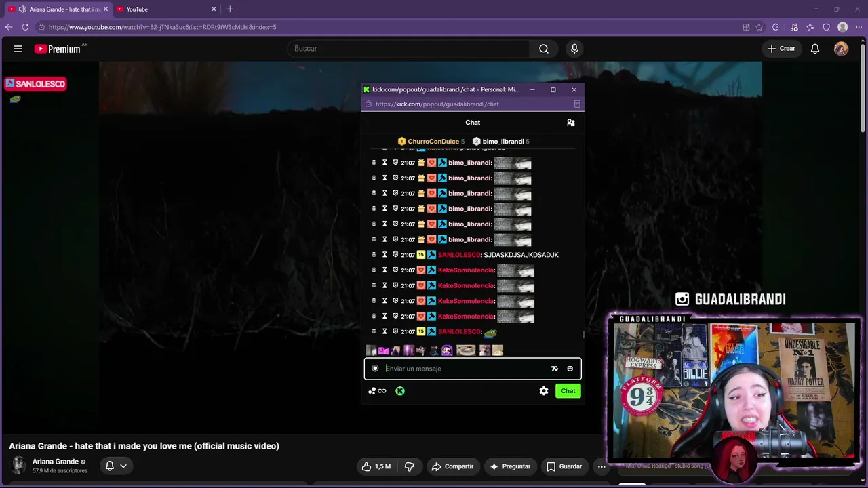Open the browser media control icon
This screenshot has height=488, width=868.
click(x=794, y=27)
